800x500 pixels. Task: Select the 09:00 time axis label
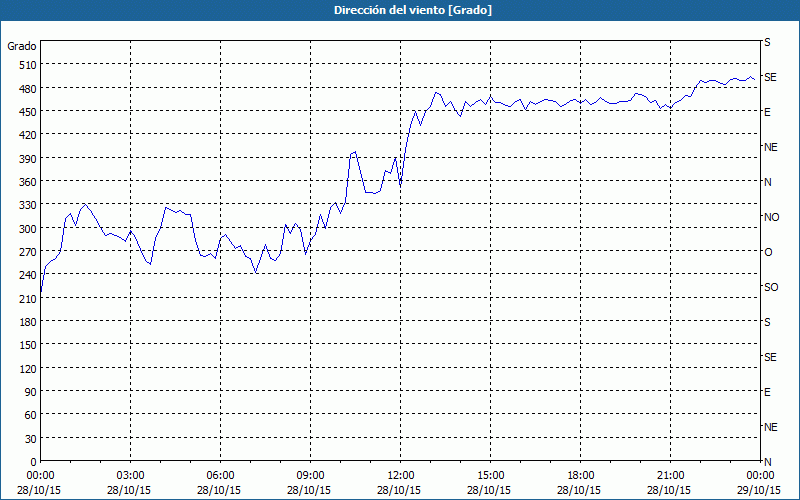click(311, 476)
